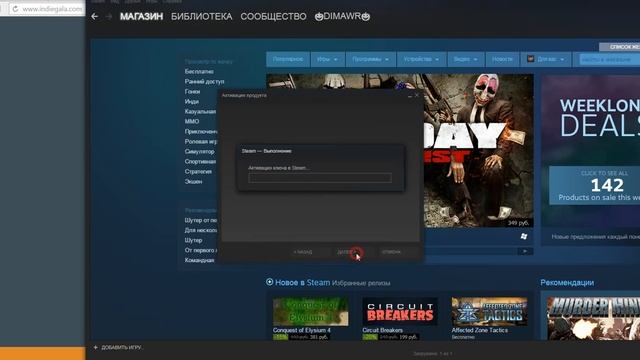This screenshot has width=640, height=360.
Task: Click the Circuit Breakers title text
Action: click(382, 330)
